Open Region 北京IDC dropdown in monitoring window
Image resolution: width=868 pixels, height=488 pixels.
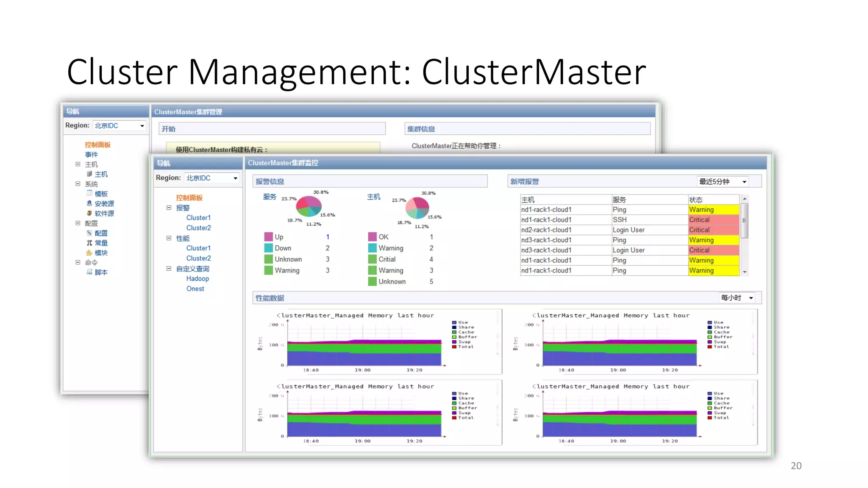(x=212, y=178)
